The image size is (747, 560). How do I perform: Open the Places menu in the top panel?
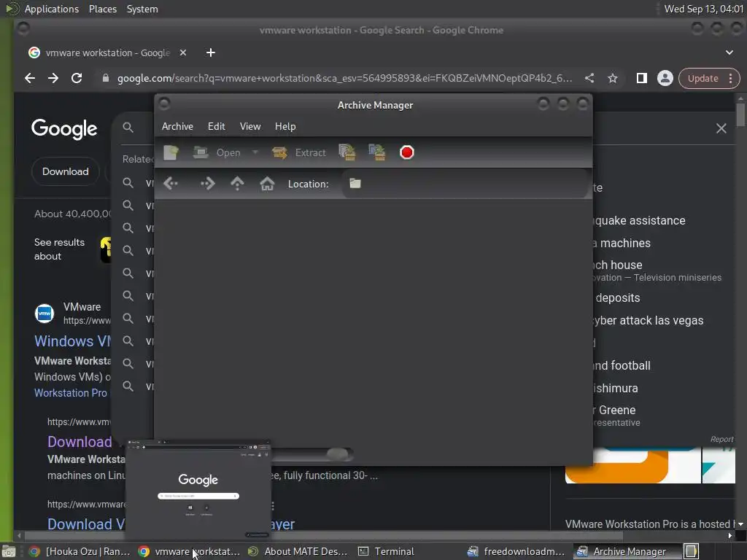(x=102, y=9)
